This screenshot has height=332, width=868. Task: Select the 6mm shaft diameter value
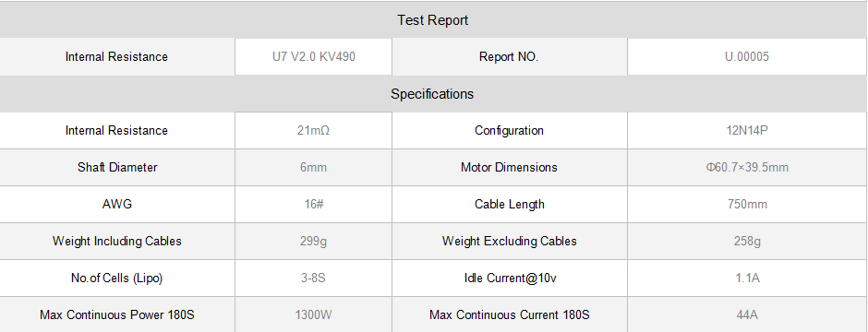[x=313, y=167]
